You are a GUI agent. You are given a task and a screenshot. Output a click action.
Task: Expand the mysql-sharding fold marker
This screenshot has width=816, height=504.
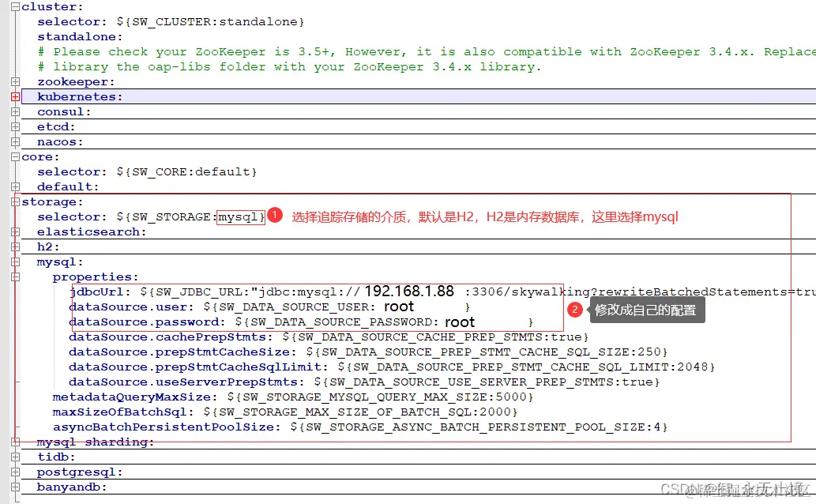coord(16,442)
